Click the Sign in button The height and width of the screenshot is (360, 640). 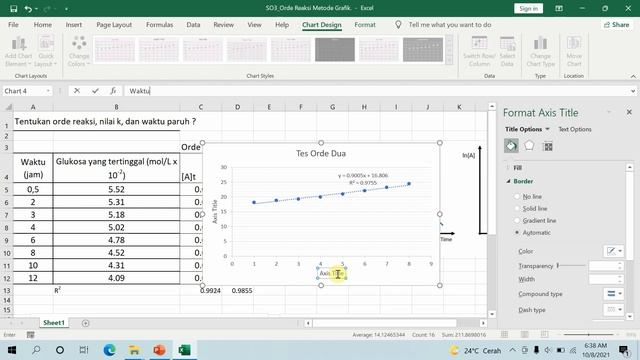pyautogui.click(x=529, y=8)
